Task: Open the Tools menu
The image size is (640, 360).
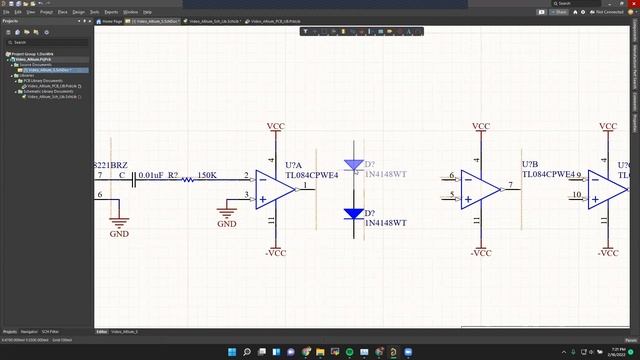Action: coord(94,12)
